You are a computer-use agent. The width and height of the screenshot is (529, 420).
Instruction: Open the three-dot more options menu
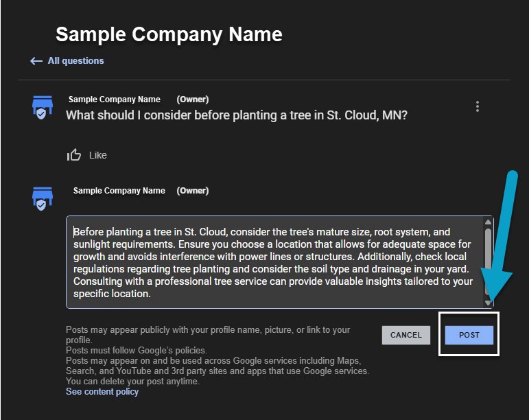[478, 106]
